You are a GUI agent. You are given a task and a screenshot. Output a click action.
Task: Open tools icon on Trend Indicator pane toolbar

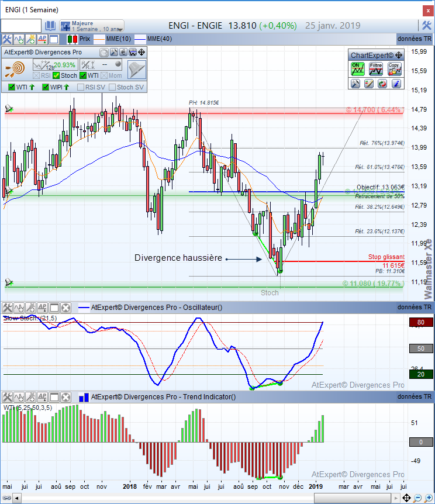[x=8, y=397]
